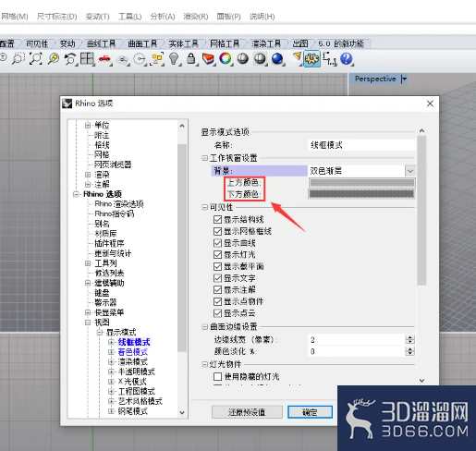Click the Undo View Change icon
The image size is (476, 451).
(70, 58)
